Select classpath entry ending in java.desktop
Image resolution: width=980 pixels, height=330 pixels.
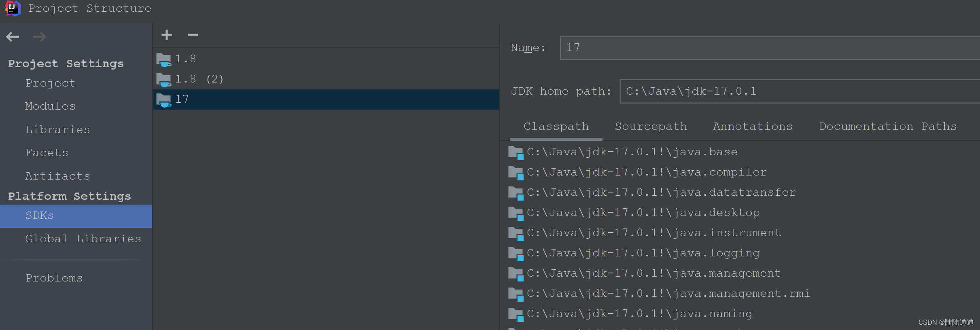(x=643, y=213)
